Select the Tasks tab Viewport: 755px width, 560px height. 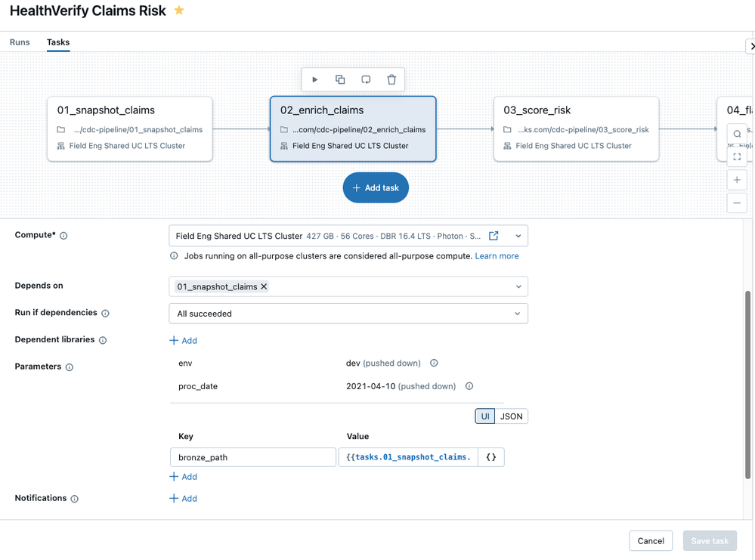click(57, 42)
